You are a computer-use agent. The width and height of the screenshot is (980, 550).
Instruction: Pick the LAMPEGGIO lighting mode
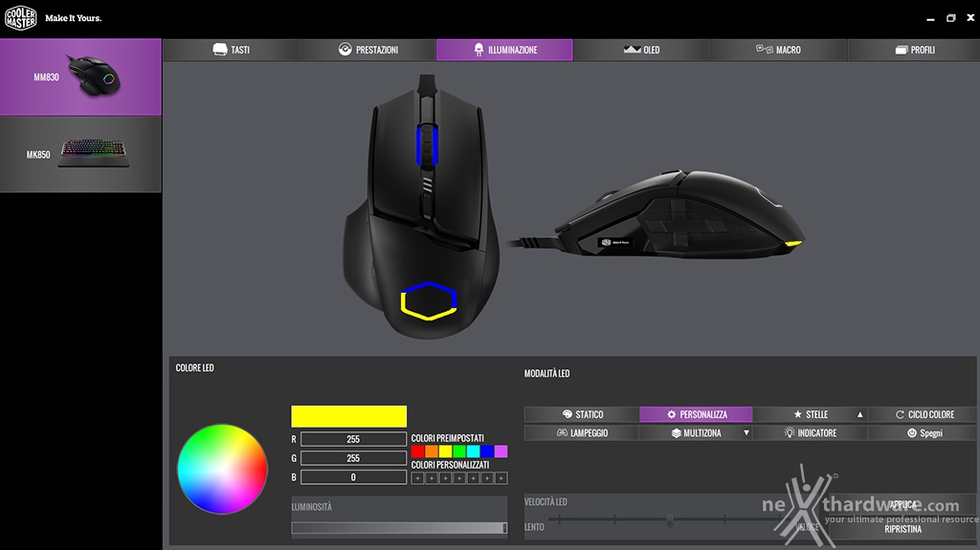582,433
